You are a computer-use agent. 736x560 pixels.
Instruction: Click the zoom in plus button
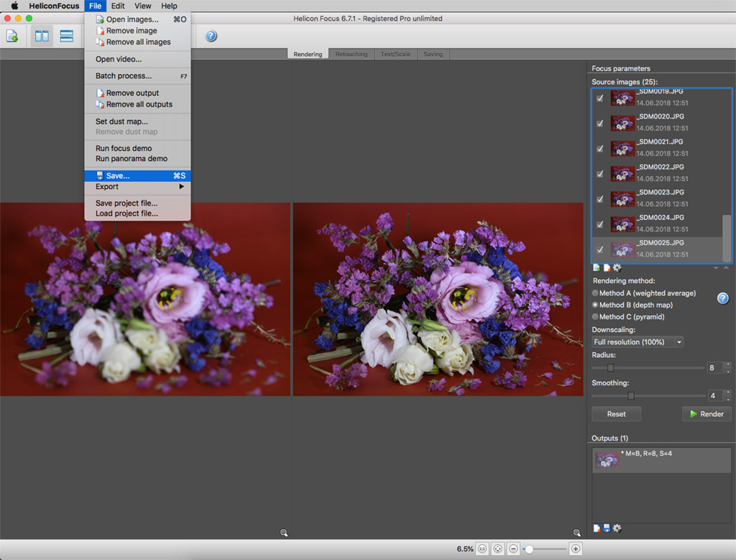pyautogui.click(x=575, y=548)
